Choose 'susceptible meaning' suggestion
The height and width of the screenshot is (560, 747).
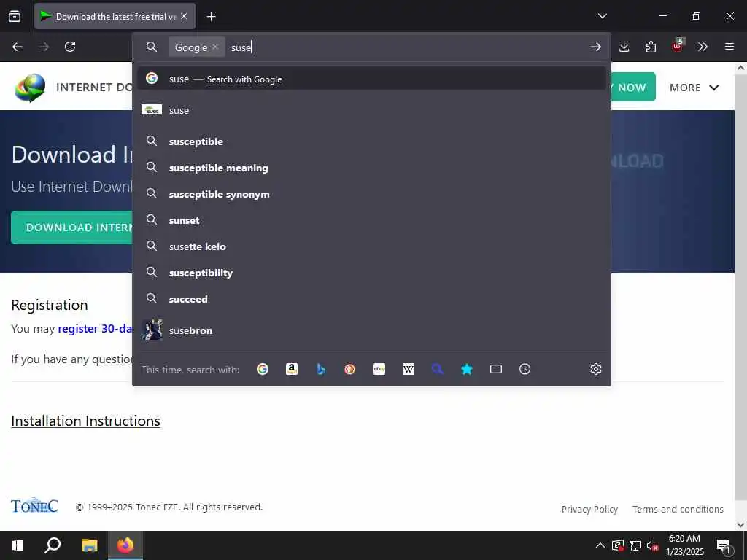371,168
